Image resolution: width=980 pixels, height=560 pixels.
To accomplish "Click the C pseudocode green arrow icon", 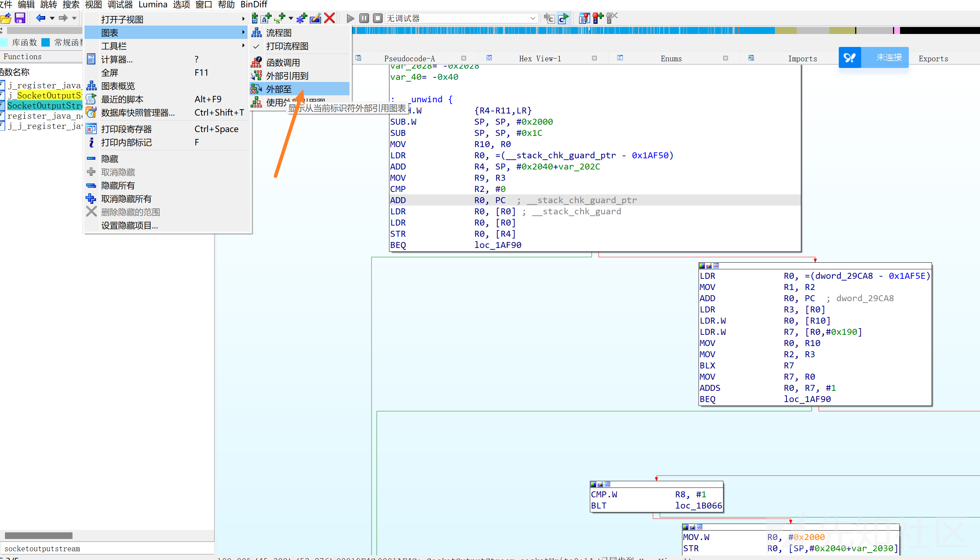I will click(x=563, y=18).
